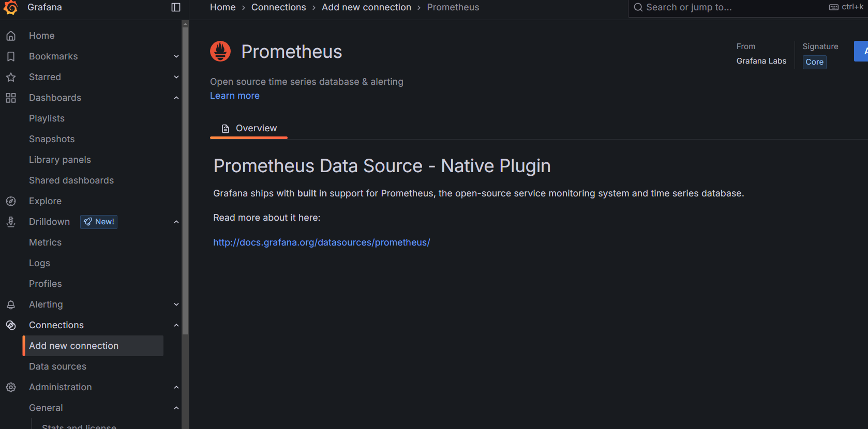Go to Home breadcrumb

click(223, 7)
